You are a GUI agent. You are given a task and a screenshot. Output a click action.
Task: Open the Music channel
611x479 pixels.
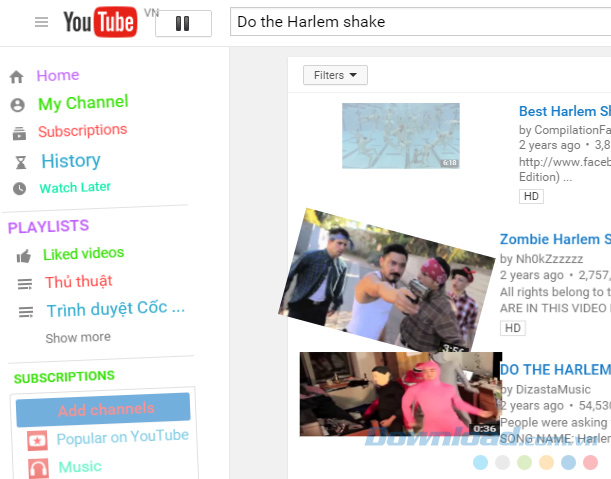pyautogui.click(x=80, y=467)
